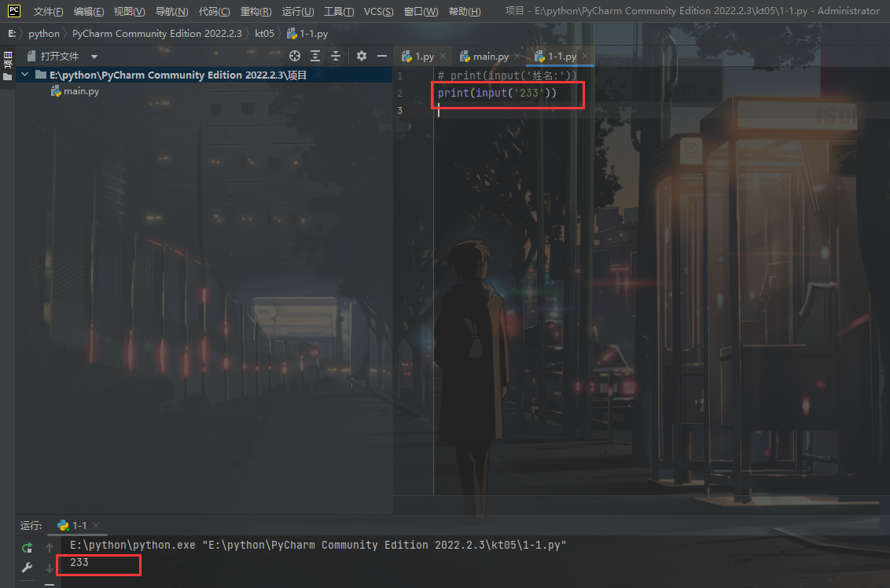
Task: Click the print(input('233')) code line
Action: 497,93
